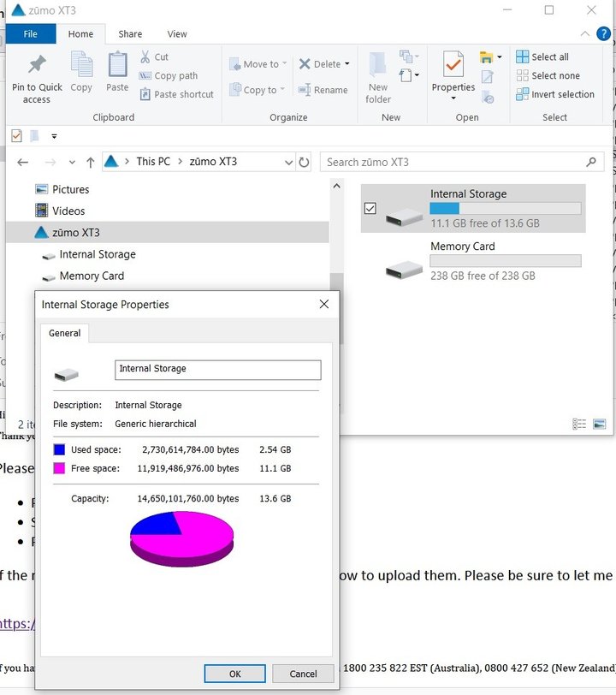Click the History icon in Open group

point(488,97)
